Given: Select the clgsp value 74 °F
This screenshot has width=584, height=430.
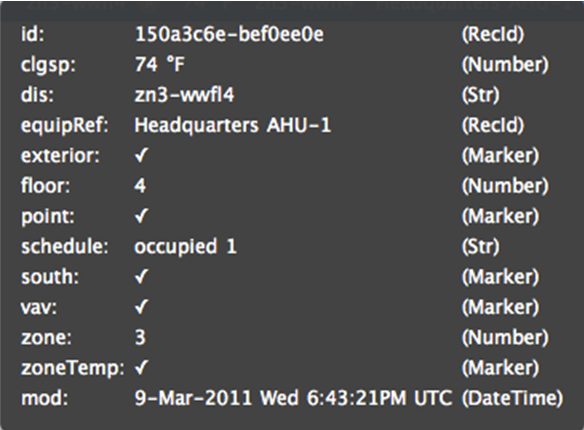Looking at the screenshot, I should tap(159, 64).
